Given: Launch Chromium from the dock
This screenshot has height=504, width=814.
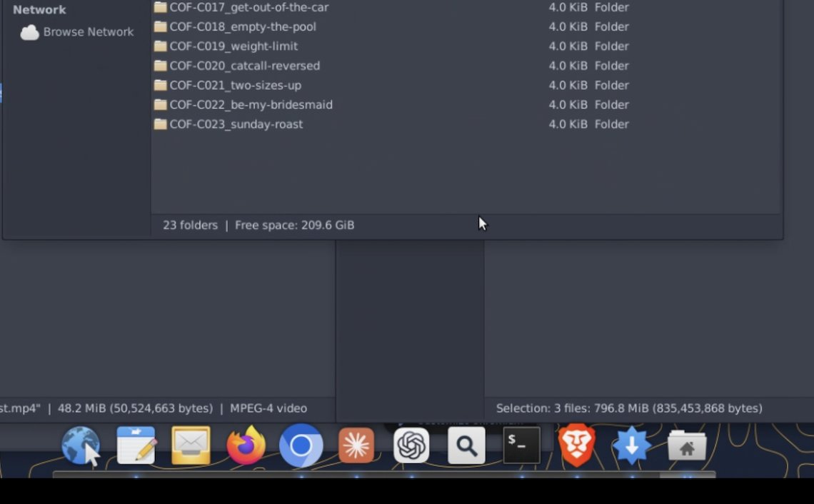Looking at the screenshot, I should pyautogui.click(x=301, y=445).
